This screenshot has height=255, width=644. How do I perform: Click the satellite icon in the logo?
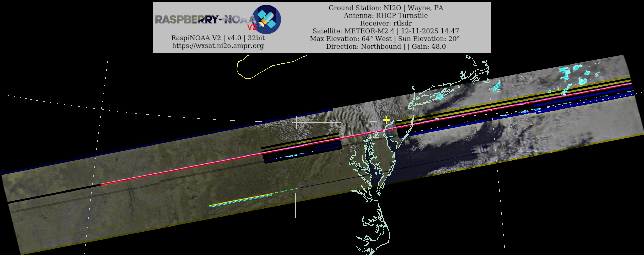coord(267,19)
